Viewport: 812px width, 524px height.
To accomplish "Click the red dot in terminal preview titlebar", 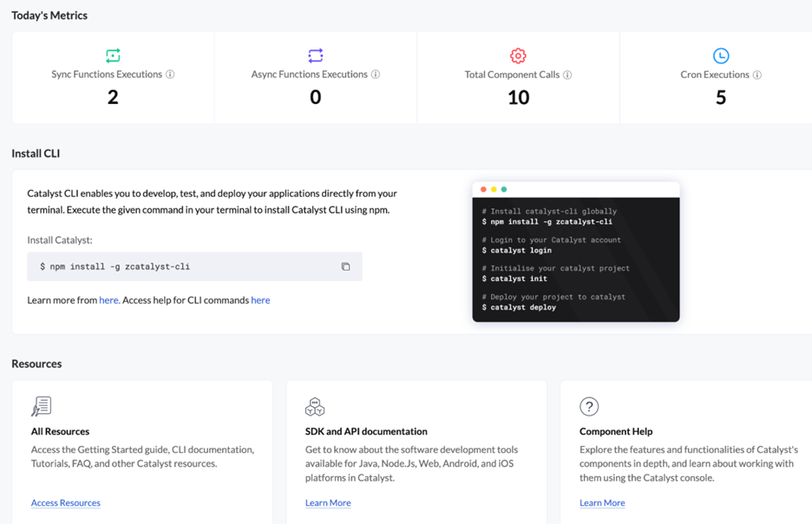I will (483, 189).
